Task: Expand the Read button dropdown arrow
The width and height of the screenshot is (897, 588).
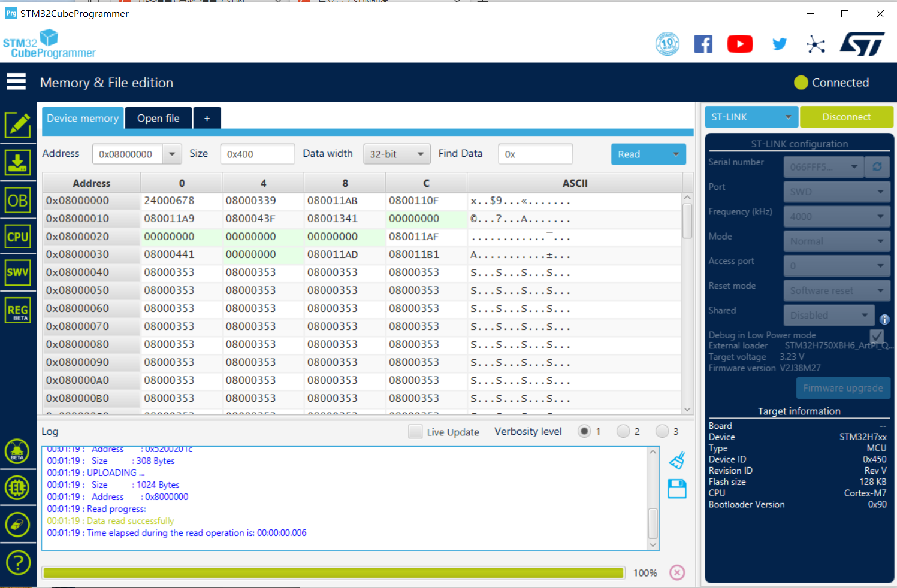Action: pos(676,154)
